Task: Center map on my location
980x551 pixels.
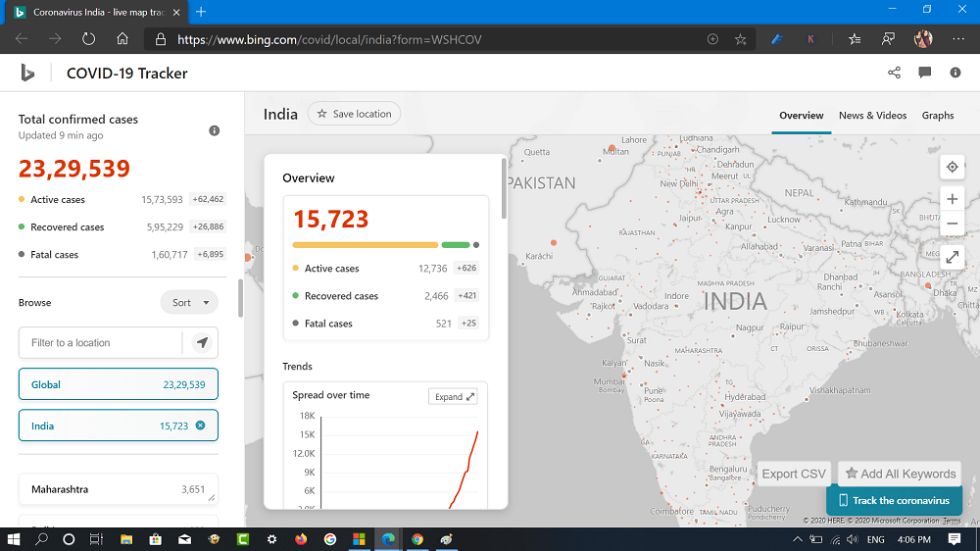Action: [952, 167]
